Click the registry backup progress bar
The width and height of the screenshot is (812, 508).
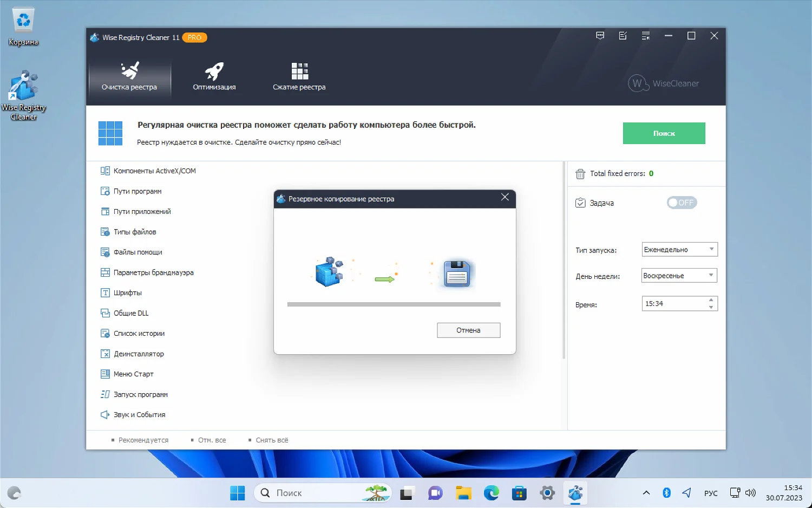tap(394, 304)
